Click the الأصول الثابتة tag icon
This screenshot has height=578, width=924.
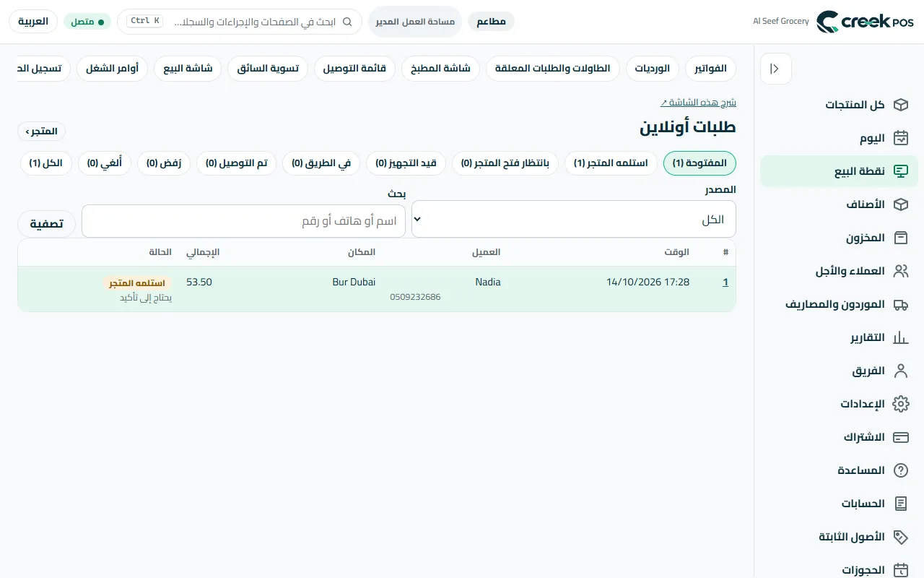point(900,537)
